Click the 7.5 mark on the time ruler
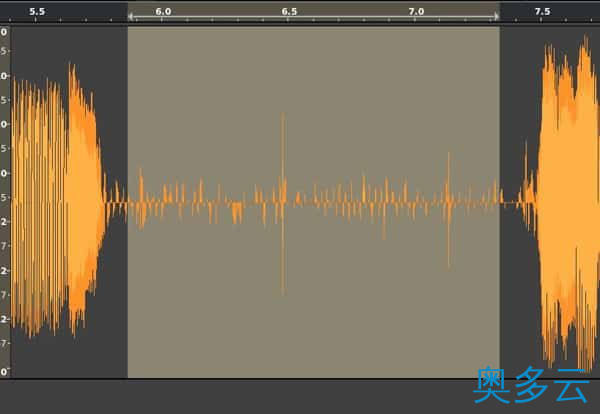Image resolution: width=600 pixels, height=414 pixels. [x=542, y=11]
